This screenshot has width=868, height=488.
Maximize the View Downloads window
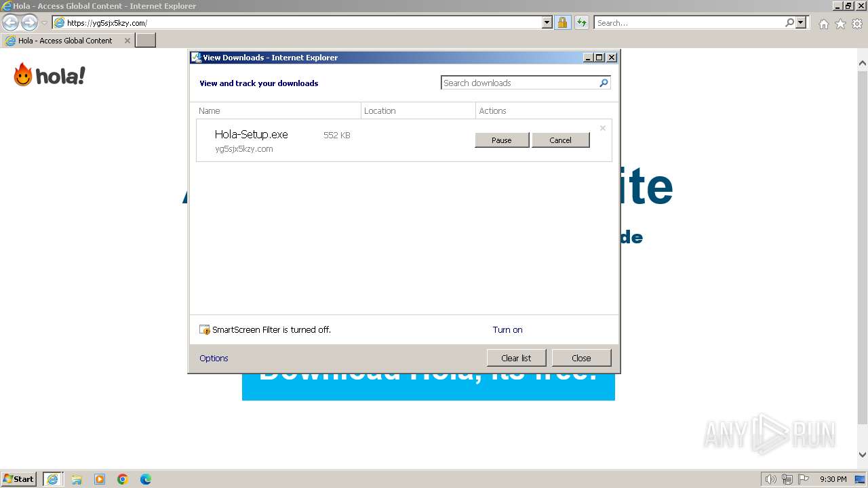pos(599,58)
